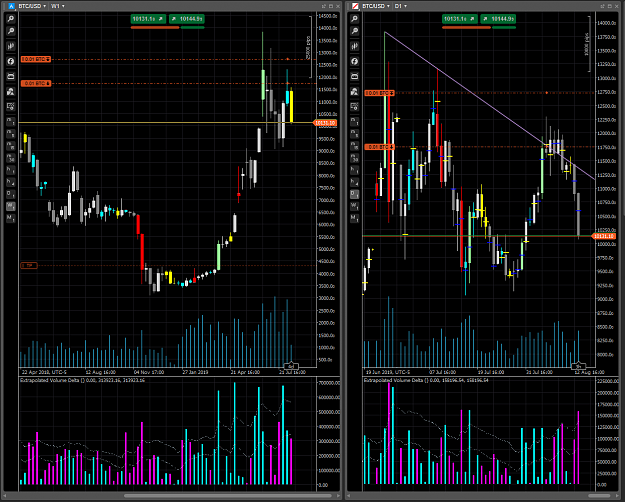Switch left chart to m1 timeframe
This screenshot has width=625, height=502.
pos(11,121)
